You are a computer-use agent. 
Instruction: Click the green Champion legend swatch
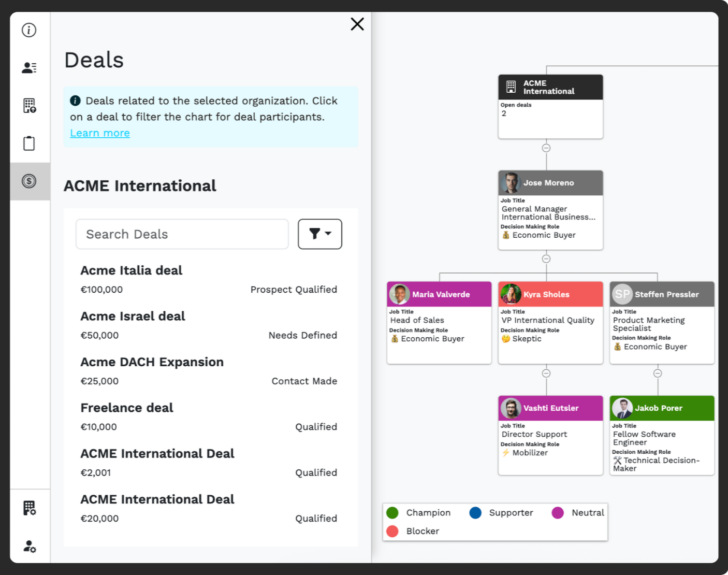click(x=392, y=513)
